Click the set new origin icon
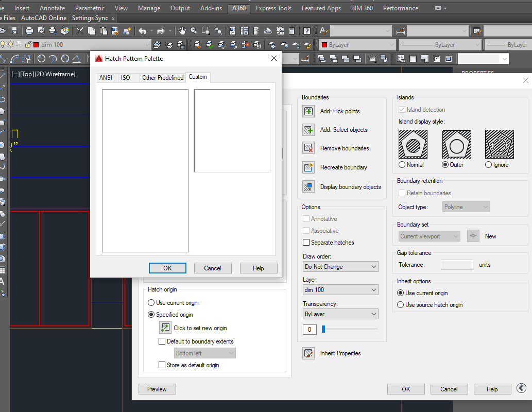532x412 pixels. point(165,328)
